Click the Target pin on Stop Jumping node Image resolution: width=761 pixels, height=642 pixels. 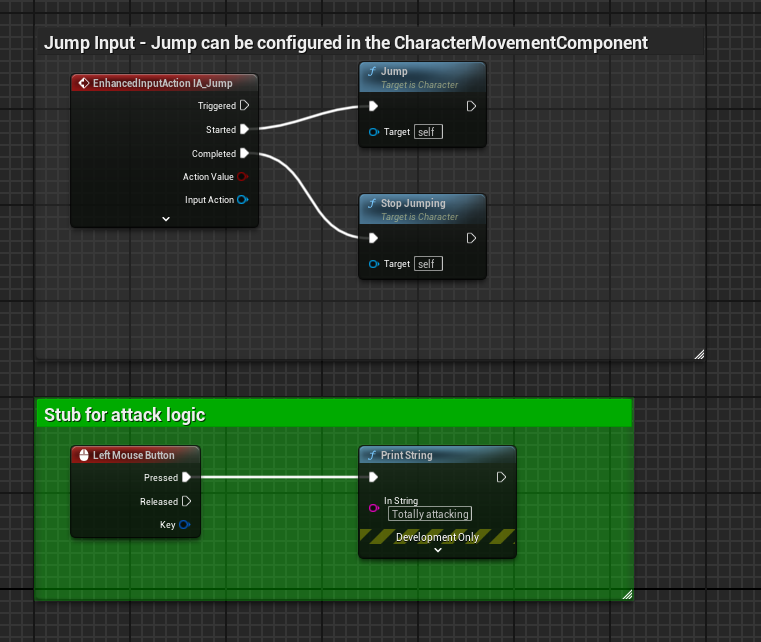coord(374,264)
